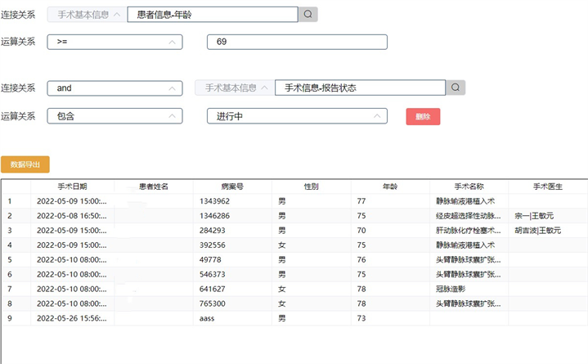Click the 手术名称 column header
The width and height of the screenshot is (588, 364).
(469, 186)
